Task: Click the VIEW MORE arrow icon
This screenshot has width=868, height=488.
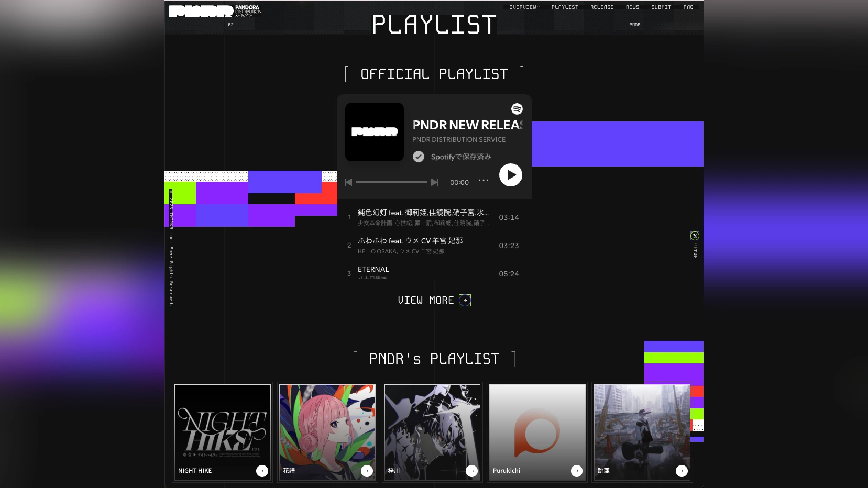Action: coord(465,300)
